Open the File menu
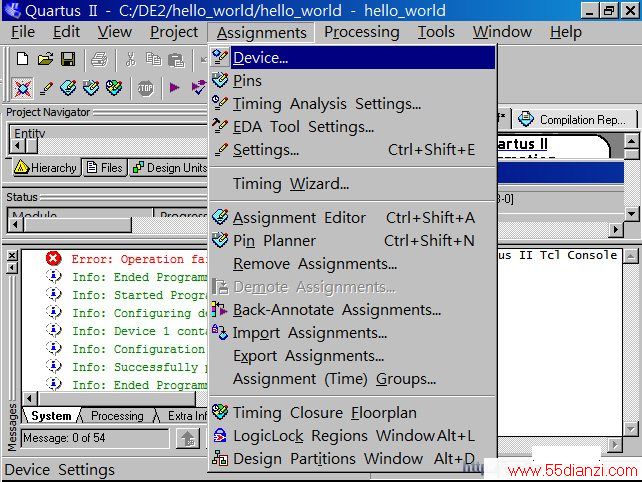 pyautogui.click(x=23, y=32)
